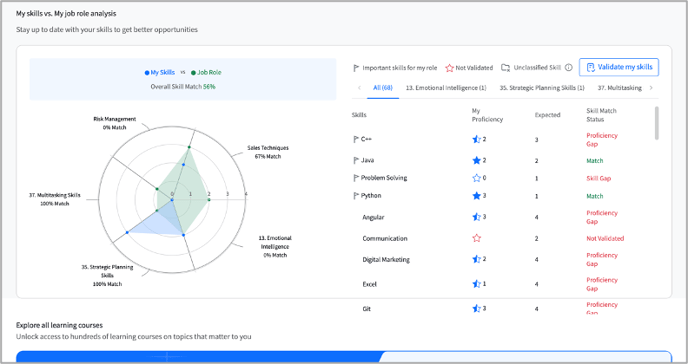
Task: Toggle the Job Role legend series
Action: click(x=206, y=72)
